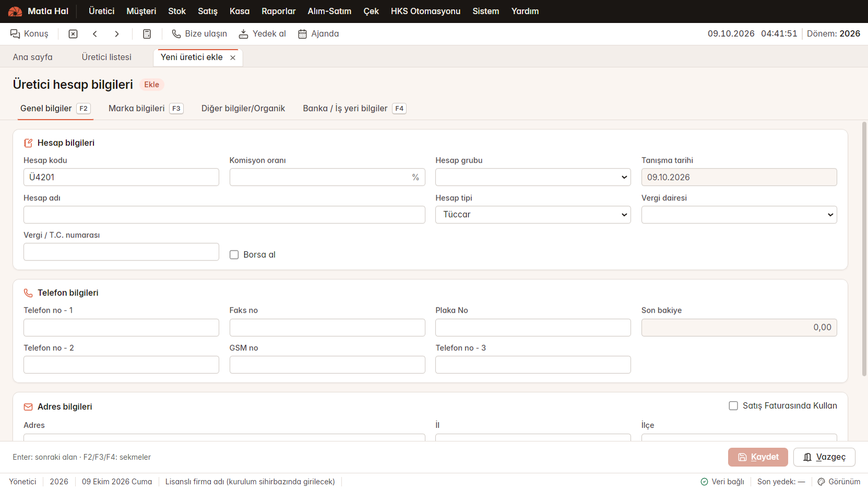The width and height of the screenshot is (868, 489).
Task: Open the Hesap tipi Tüccar dropdown
Action: click(x=533, y=214)
